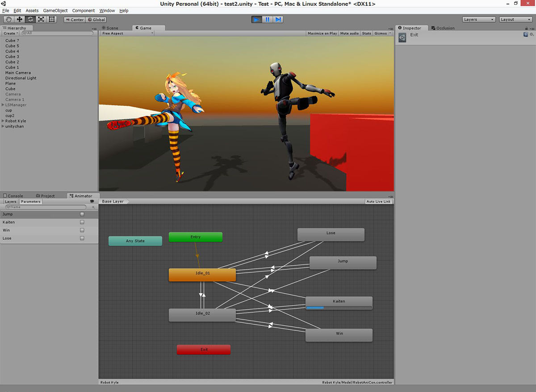The image size is (536, 392).
Task: Select the Move tool in the toolbar
Action: (20, 19)
